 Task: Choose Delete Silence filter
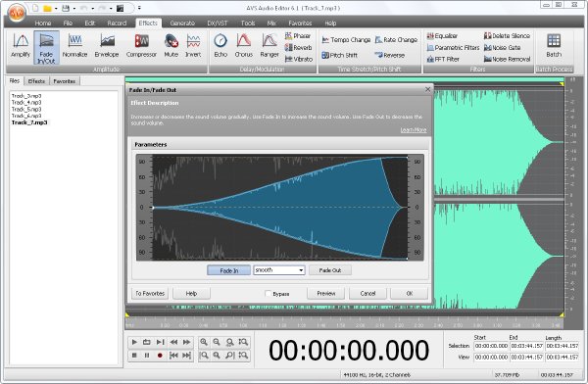[x=507, y=36]
